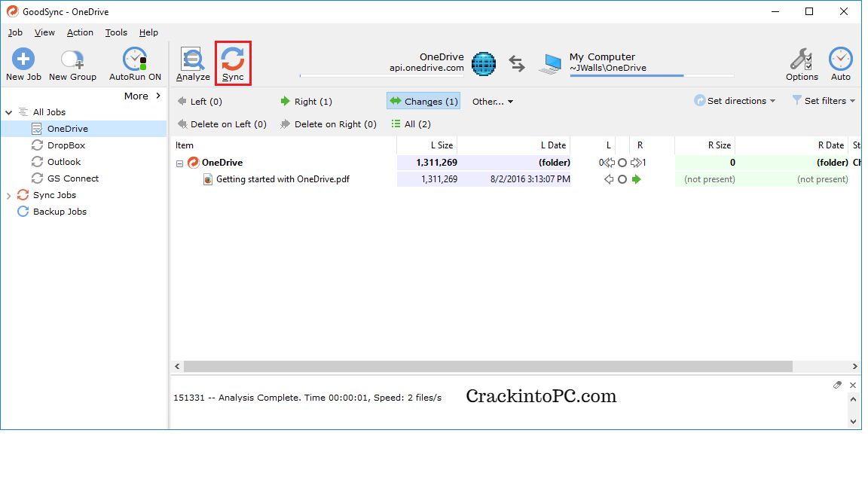Click log scroll down arrow
The image size is (868, 488).
[x=853, y=422]
